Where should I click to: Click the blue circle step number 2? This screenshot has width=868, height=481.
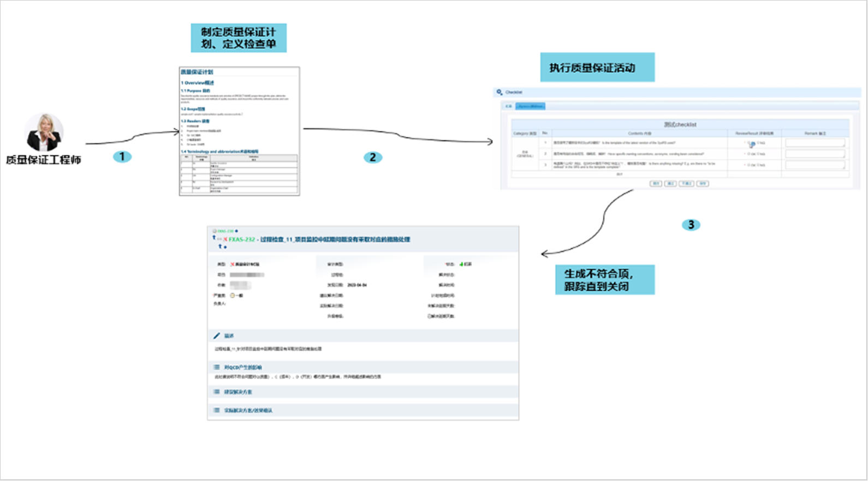[373, 158]
